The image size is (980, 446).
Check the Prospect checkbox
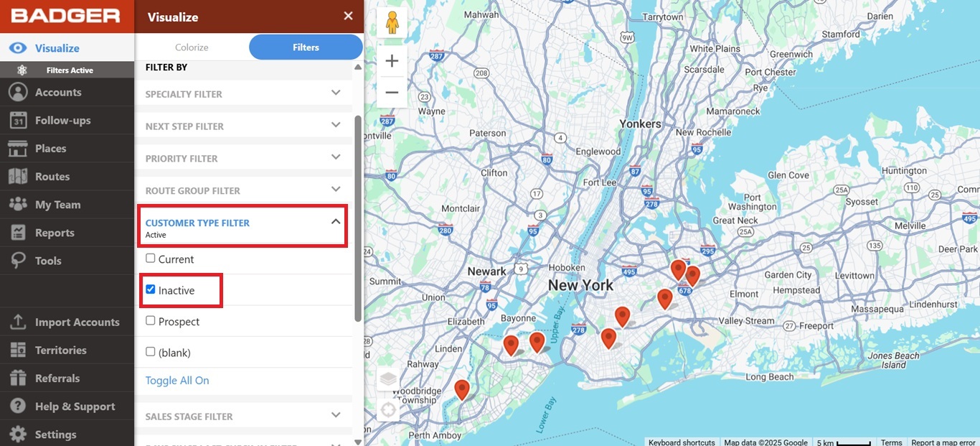[151, 320]
